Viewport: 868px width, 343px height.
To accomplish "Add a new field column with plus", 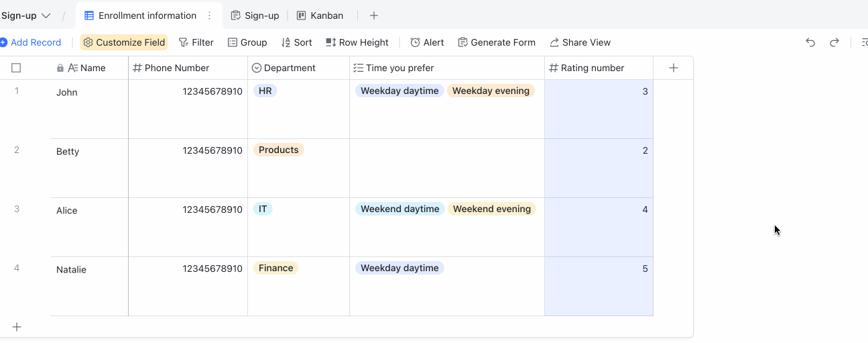I will [x=674, y=68].
